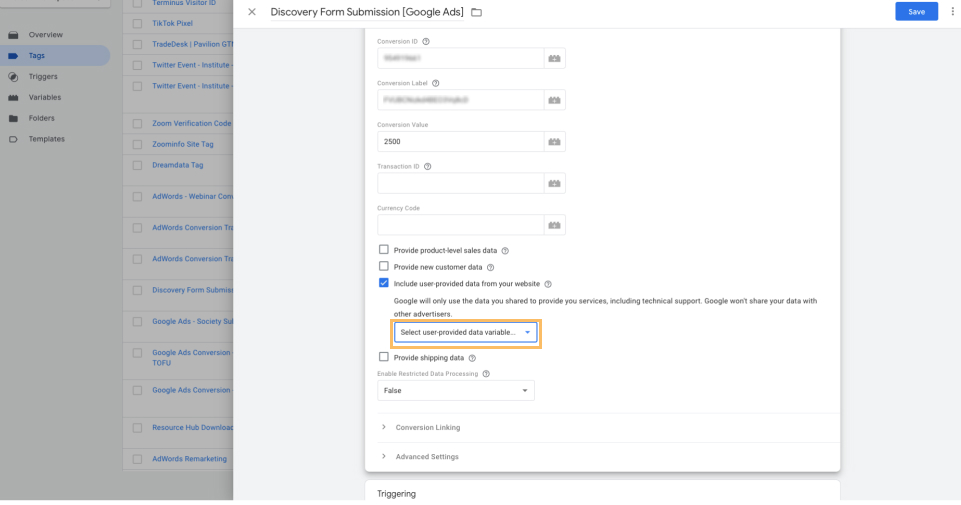Click the Folders sidebar icon

[x=13, y=118]
